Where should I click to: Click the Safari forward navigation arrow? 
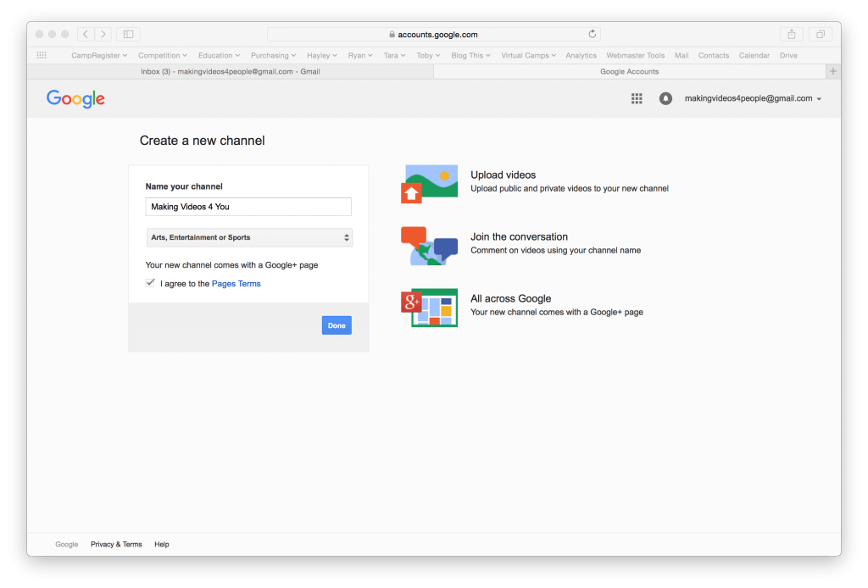(103, 34)
